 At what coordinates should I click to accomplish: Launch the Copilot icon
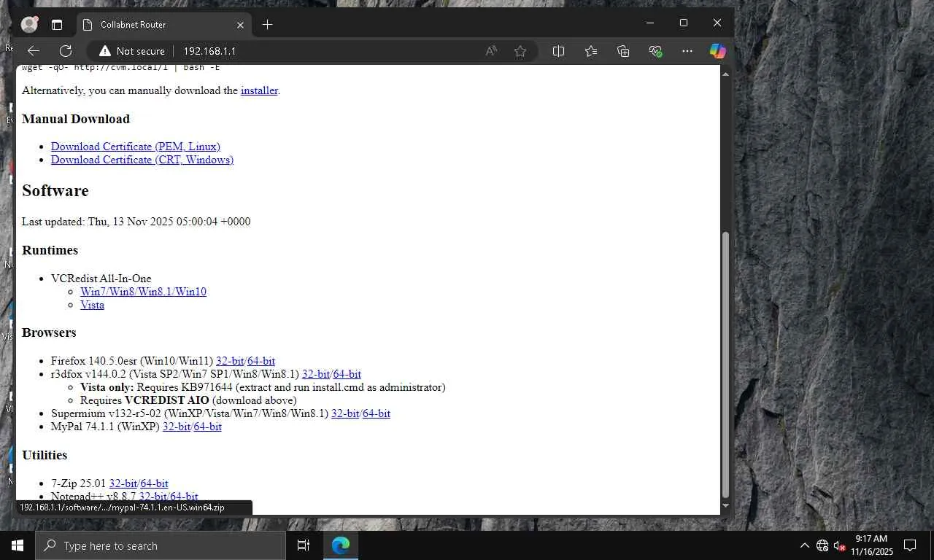tap(718, 51)
